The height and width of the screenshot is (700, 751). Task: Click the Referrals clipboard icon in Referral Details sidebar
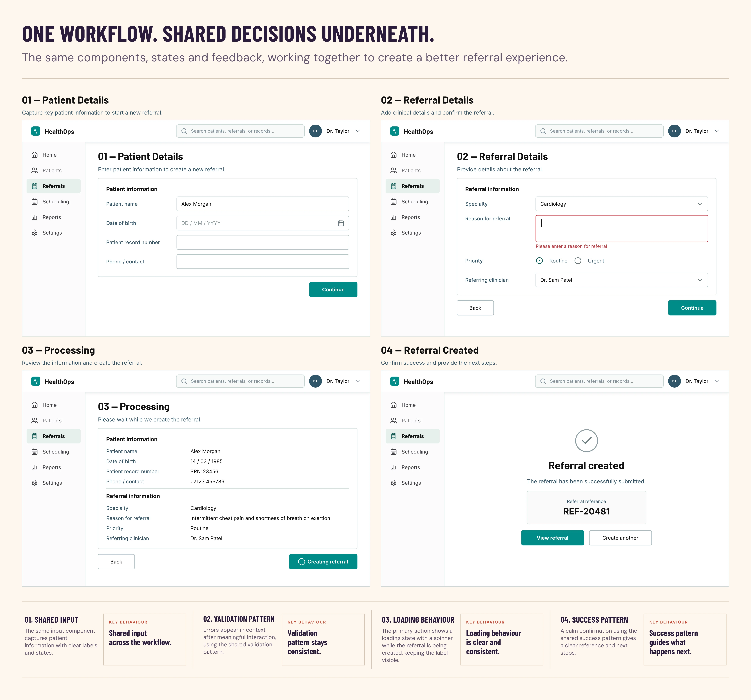coord(394,186)
